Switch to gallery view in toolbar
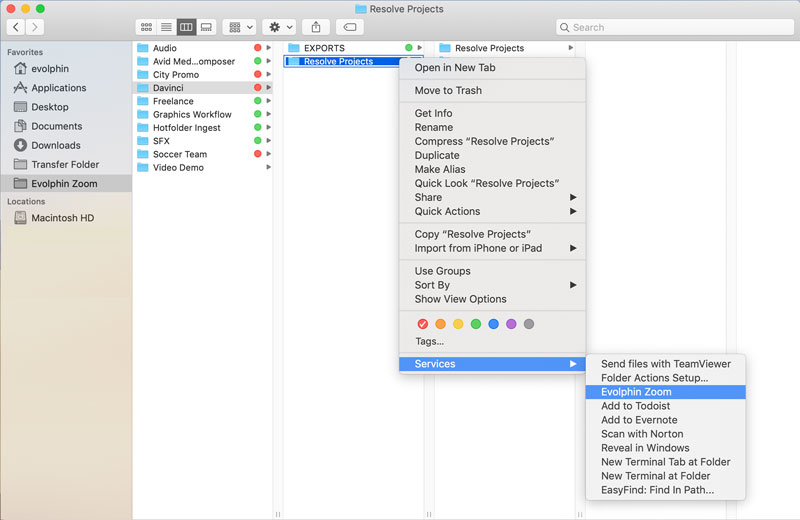The image size is (800, 520). pos(206,27)
